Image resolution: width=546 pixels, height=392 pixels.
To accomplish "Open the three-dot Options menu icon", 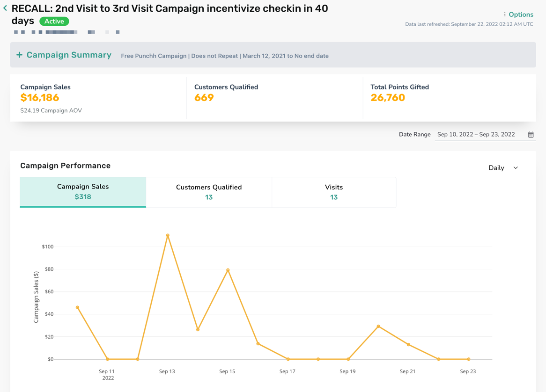I will click(x=505, y=14).
